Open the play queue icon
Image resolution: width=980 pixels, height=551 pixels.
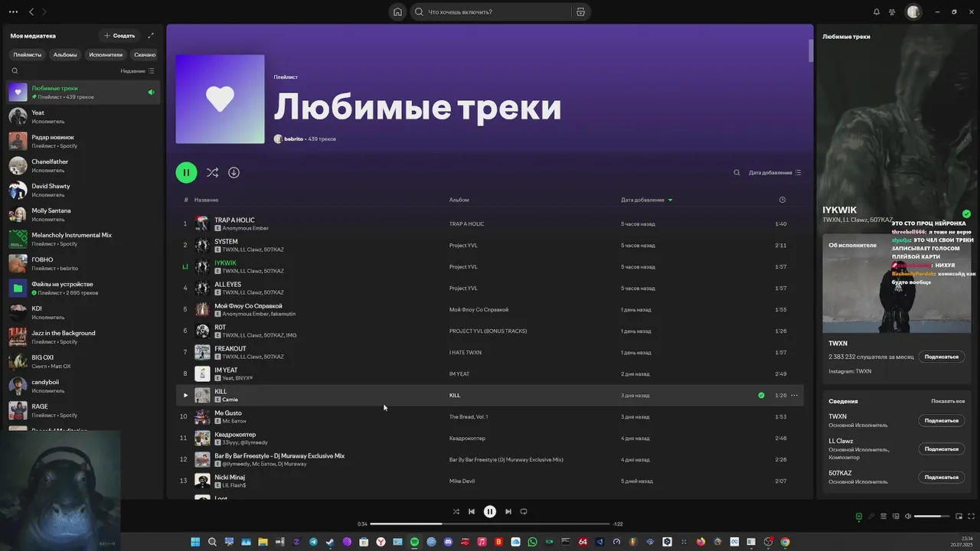(884, 516)
